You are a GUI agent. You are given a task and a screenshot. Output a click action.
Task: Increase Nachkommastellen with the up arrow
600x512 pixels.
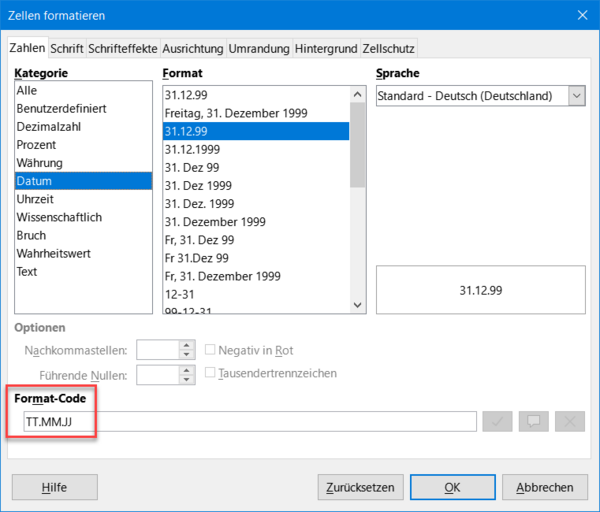[185, 344]
